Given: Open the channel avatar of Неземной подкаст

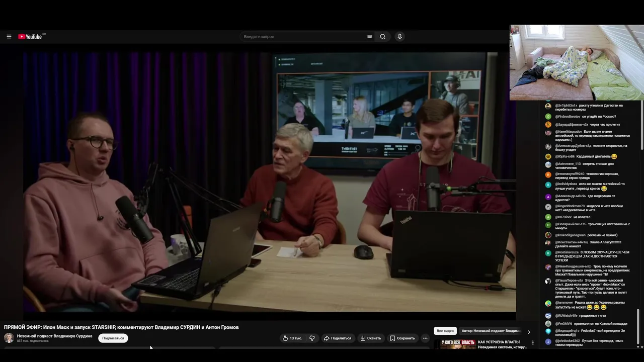Looking at the screenshot, I should (9, 338).
